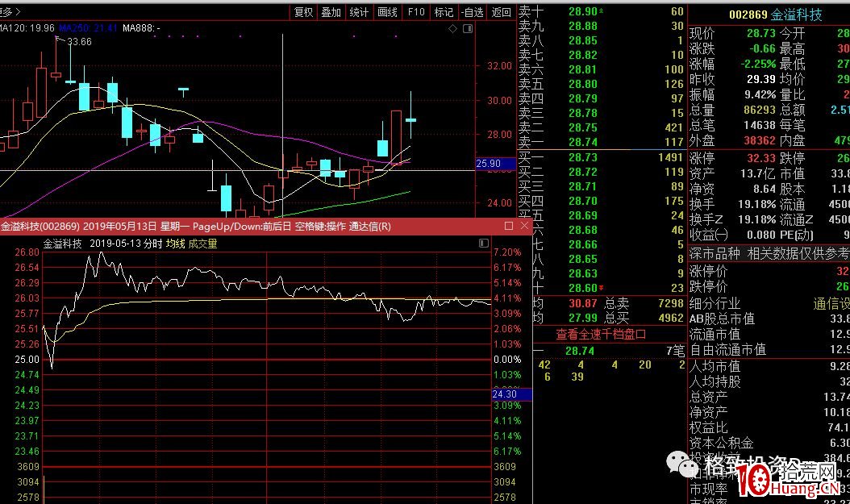
Task: Open the 统计 statistics tool
Action: click(x=359, y=12)
